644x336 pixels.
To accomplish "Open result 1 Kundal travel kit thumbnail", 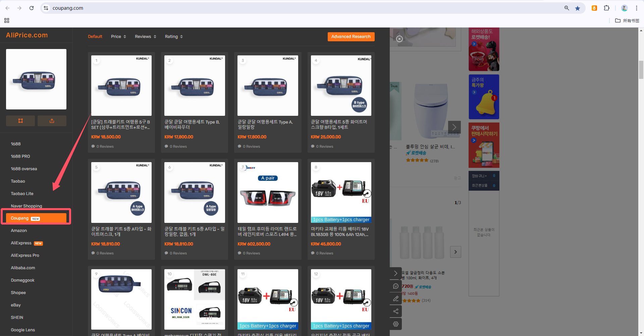I will pyautogui.click(x=121, y=86).
